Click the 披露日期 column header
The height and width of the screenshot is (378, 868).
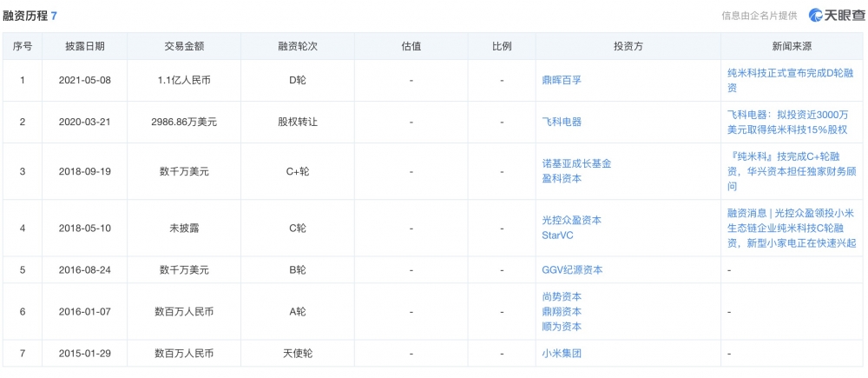(85, 47)
